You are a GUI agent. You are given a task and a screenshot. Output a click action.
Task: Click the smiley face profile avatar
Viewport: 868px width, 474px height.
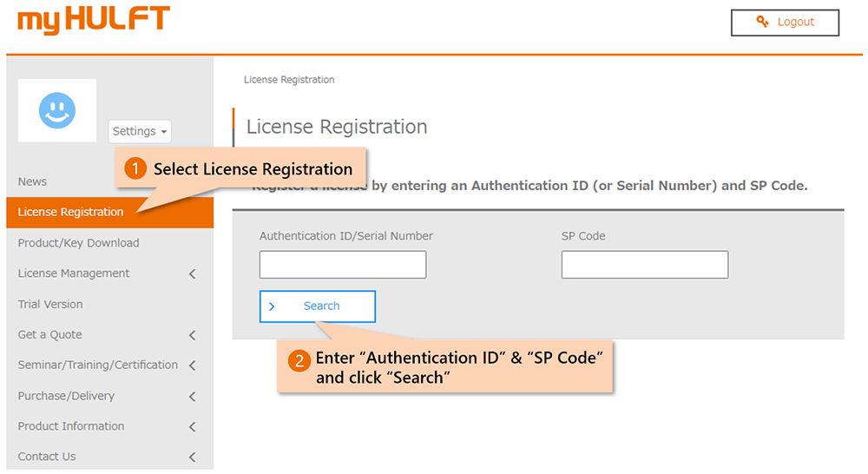[57, 111]
